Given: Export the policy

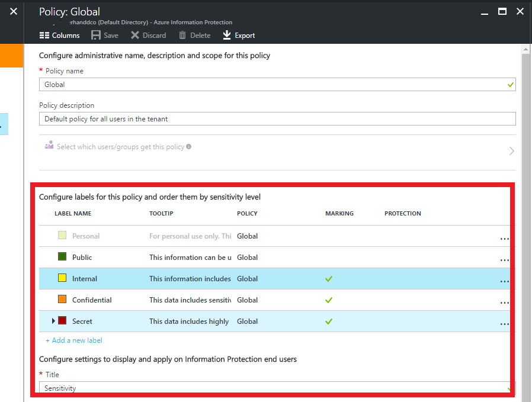Looking at the screenshot, I should pyautogui.click(x=238, y=35).
